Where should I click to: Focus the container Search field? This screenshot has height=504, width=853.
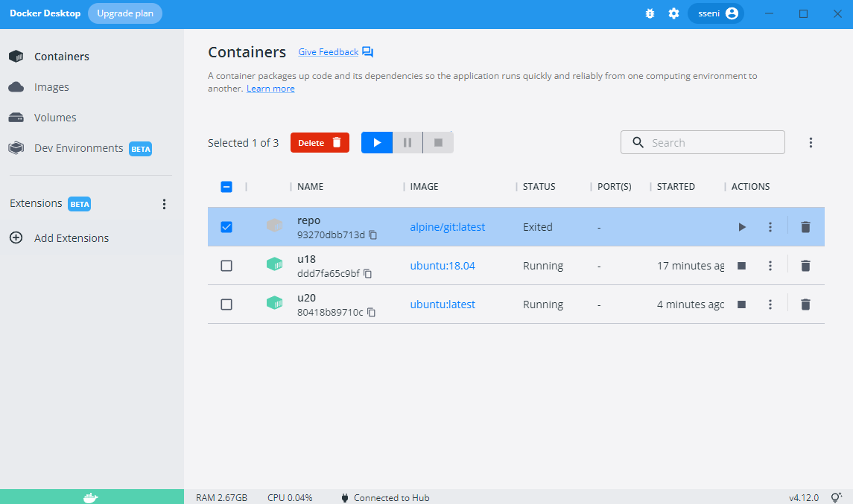(703, 142)
